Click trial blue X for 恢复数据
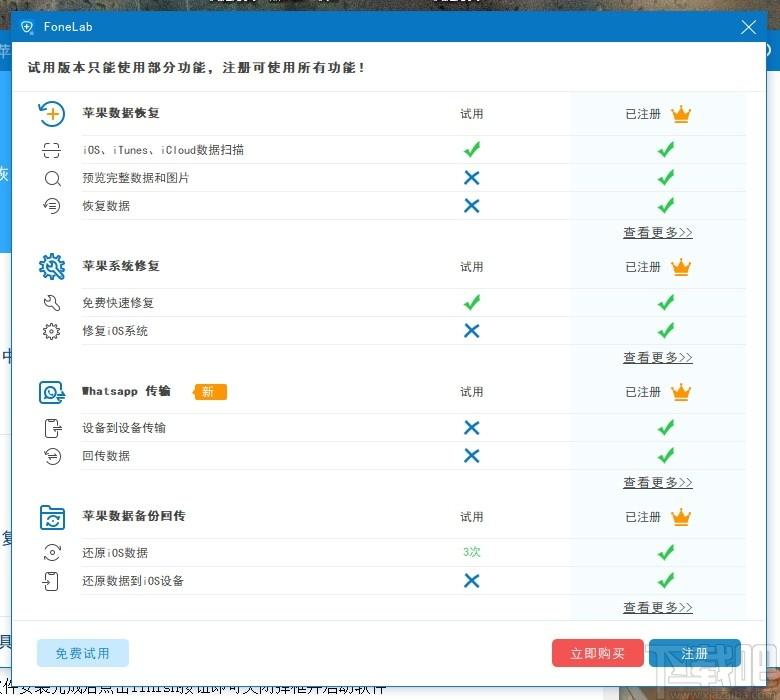 point(472,205)
